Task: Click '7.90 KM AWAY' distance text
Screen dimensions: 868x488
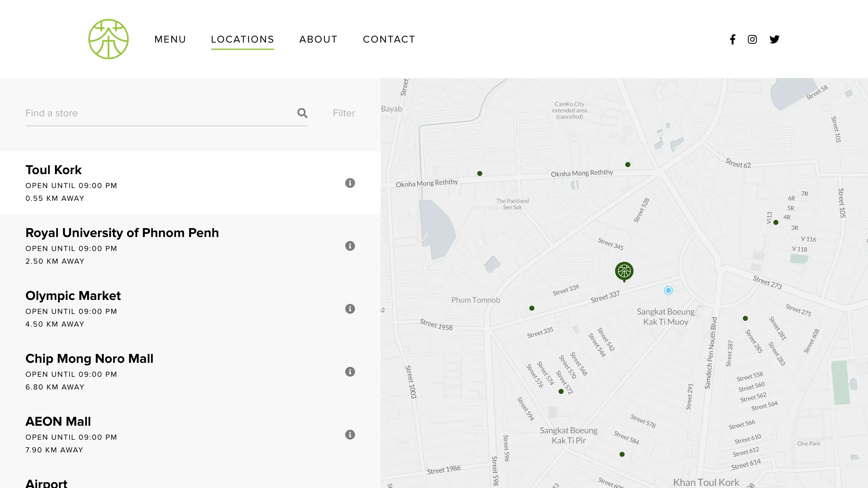Action: [54, 450]
